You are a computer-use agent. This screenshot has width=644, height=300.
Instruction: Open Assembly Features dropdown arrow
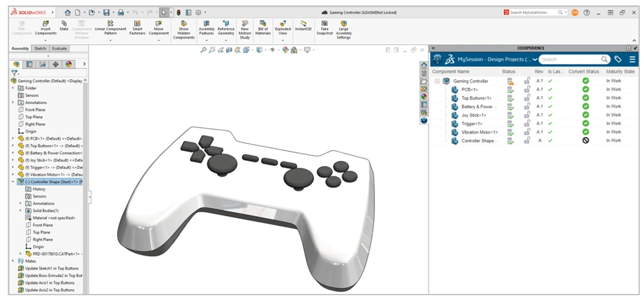pos(207,40)
